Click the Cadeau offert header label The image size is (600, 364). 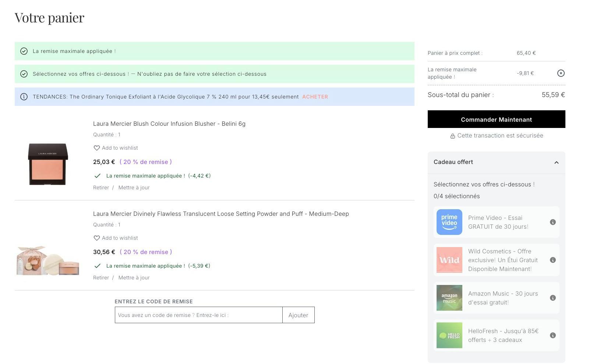[x=453, y=162]
